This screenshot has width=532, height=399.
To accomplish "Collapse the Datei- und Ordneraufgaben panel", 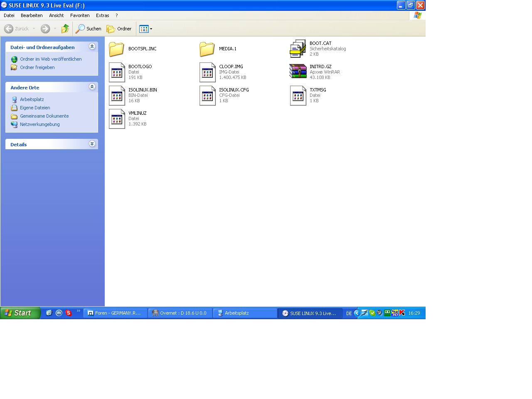I will tap(92, 47).
